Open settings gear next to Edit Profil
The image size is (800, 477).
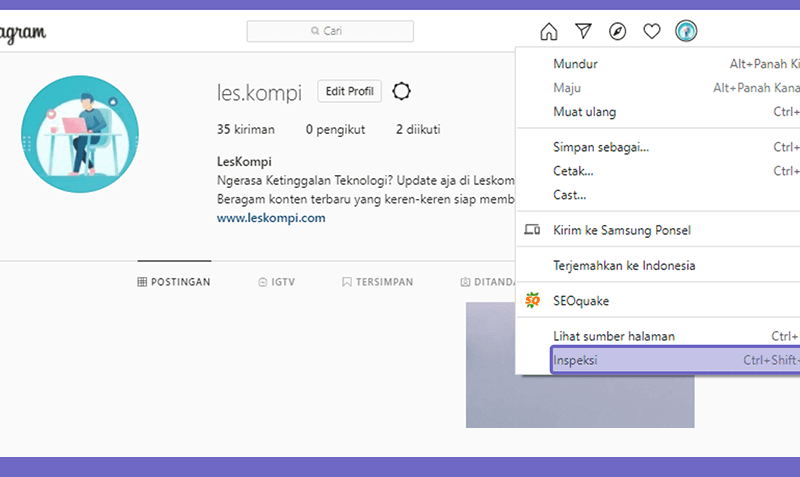click(402, 91)
